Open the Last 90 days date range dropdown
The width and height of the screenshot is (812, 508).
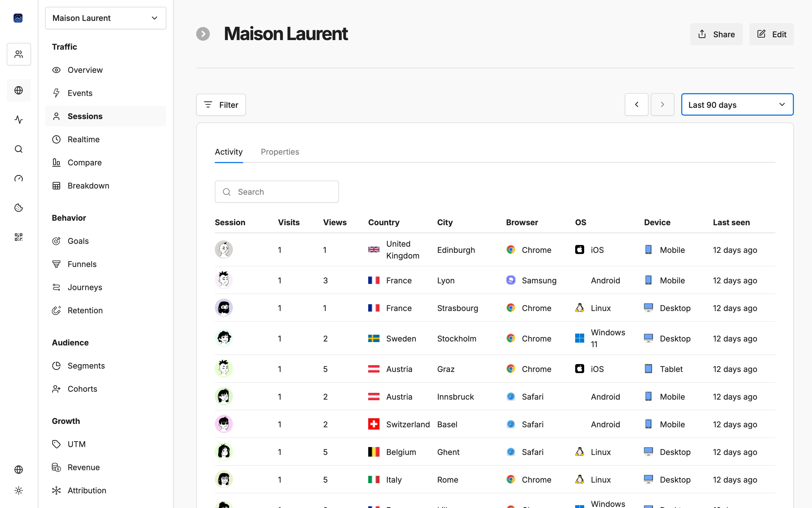[737, 104]
